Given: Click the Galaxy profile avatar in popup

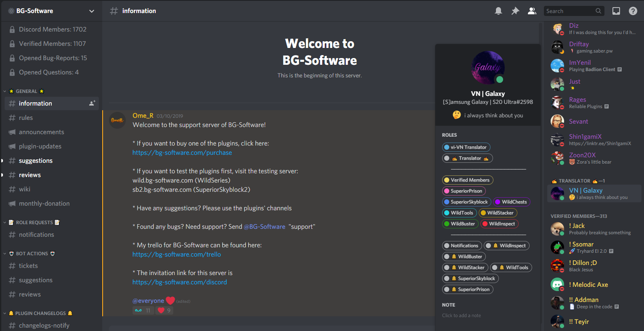Looking at the screenshot, I should coord(488,67).
